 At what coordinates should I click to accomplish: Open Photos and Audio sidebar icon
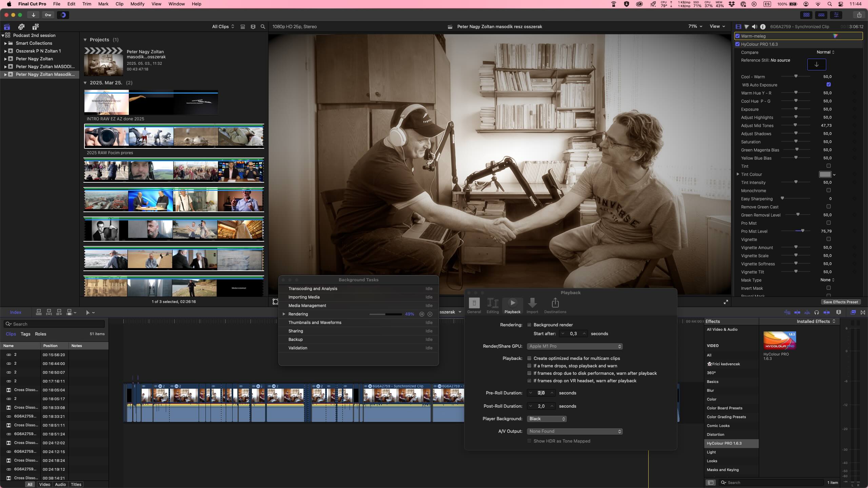tap(21, 26)
